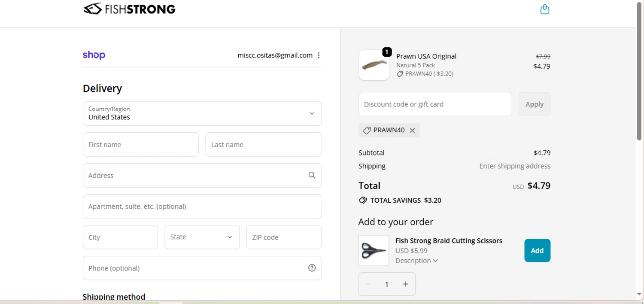Increase scissors quantity with plus button
Viewport: 644px width, 304px height.
(x=406, y=284)
